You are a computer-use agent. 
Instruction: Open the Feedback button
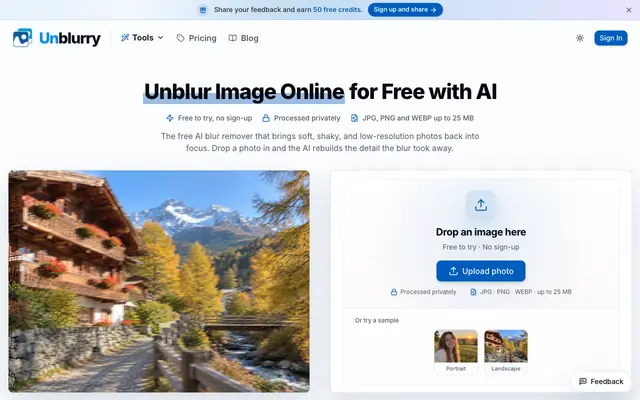tap(601, 381)
